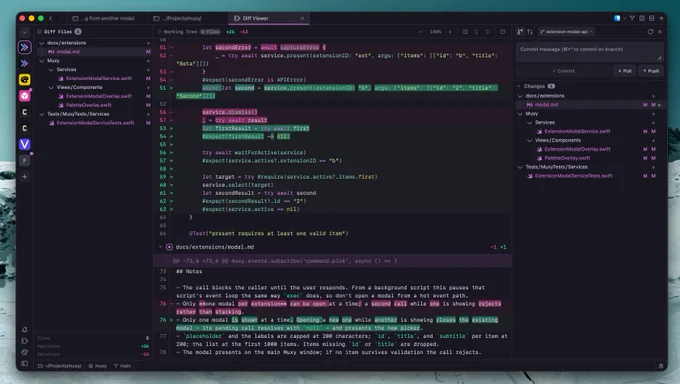This screenshot has width=680, height=384.
Task: Click the Push button
Action: 651,71
